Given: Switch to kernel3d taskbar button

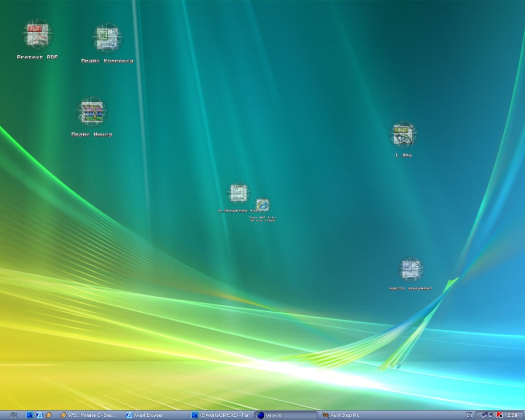Looking at the screenshot, I should [x=286, y=415].
